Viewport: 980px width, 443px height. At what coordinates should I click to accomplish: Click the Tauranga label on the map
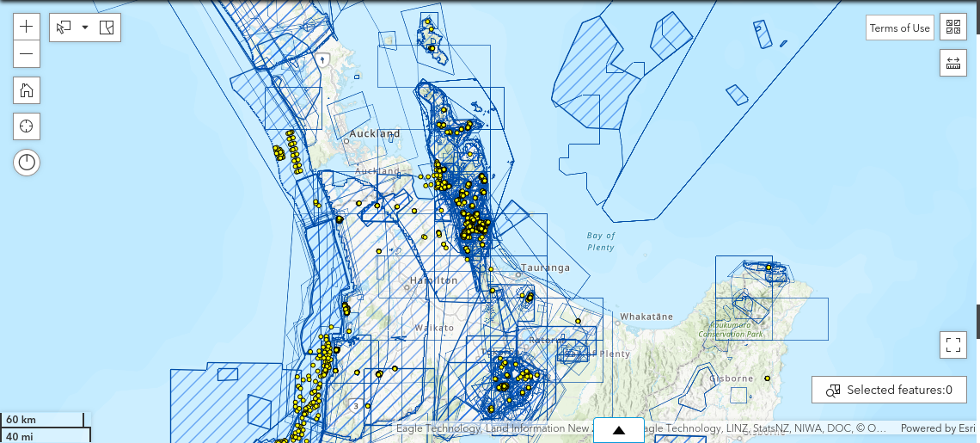(x=545, y=268)
